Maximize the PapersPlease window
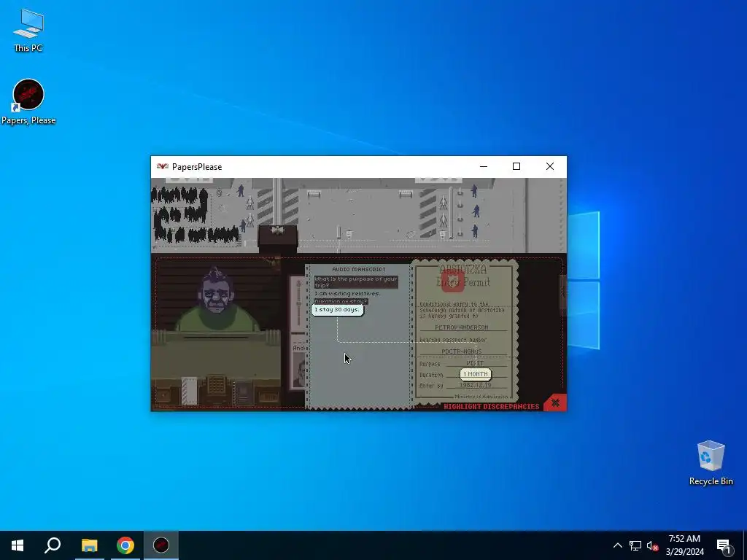This screenshot has height=560, width=747. click(x=516, y=167)
